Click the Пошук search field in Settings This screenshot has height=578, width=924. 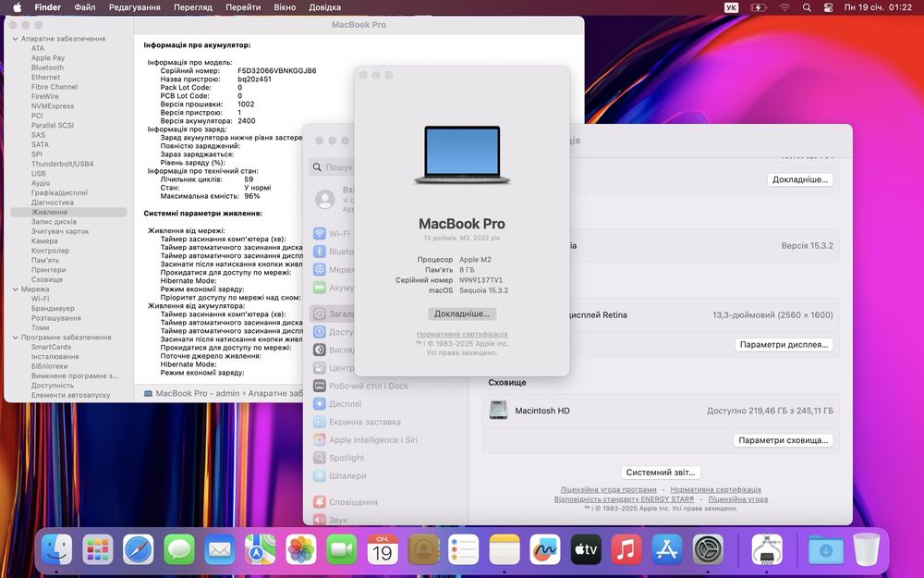pos(331,166)
